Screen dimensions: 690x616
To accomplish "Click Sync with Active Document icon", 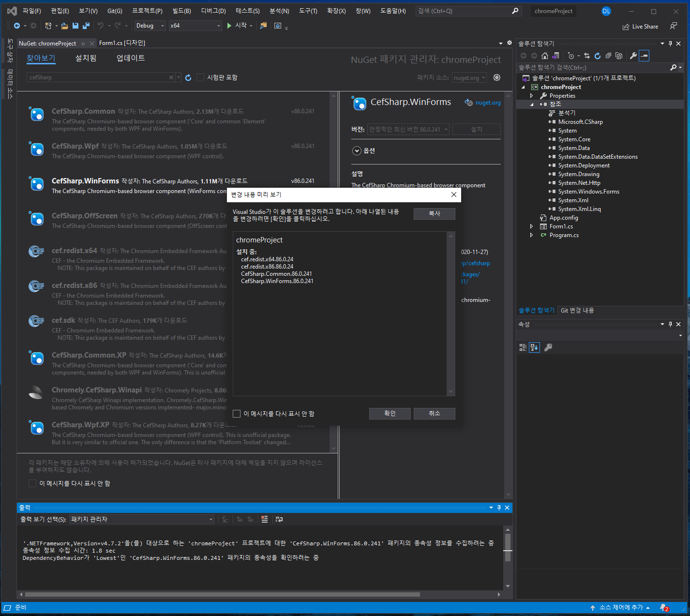I will 587,56.
